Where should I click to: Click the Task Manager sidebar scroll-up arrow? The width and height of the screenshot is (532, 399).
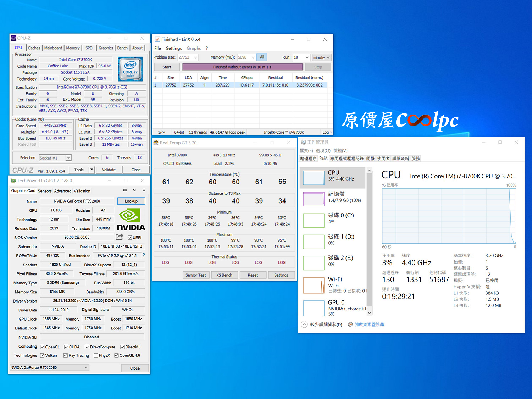coord(369,171)
